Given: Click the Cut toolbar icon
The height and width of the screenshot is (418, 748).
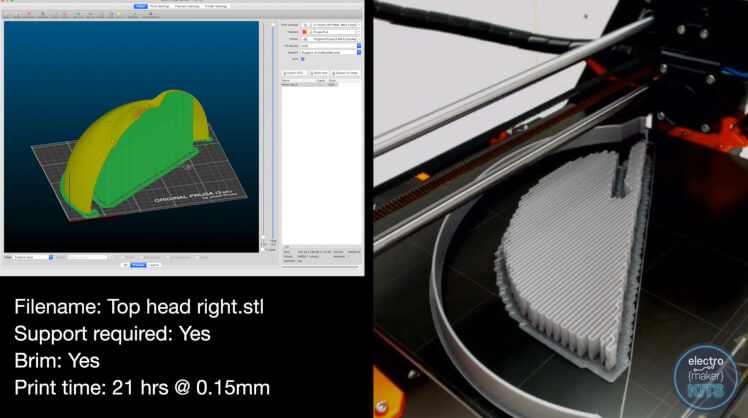Looking at the screenshot, I should point(119,14).
